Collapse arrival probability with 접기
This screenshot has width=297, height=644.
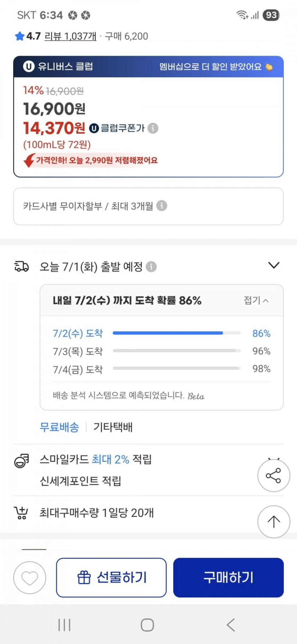coord(256,300)
